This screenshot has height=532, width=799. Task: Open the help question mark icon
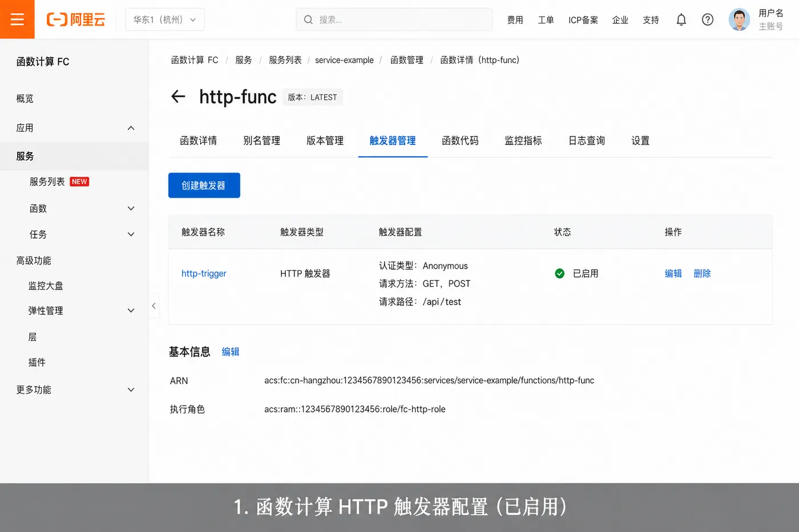(x=708, y=20)
